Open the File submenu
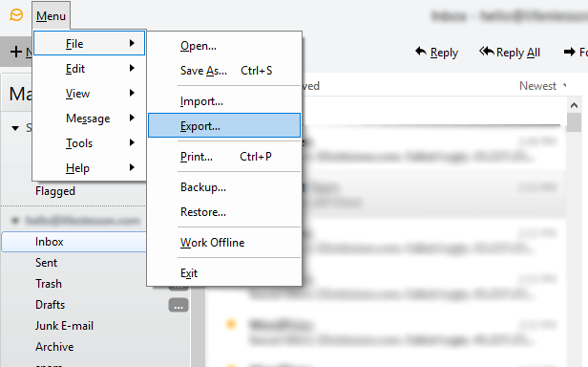 tap(90, 44)
